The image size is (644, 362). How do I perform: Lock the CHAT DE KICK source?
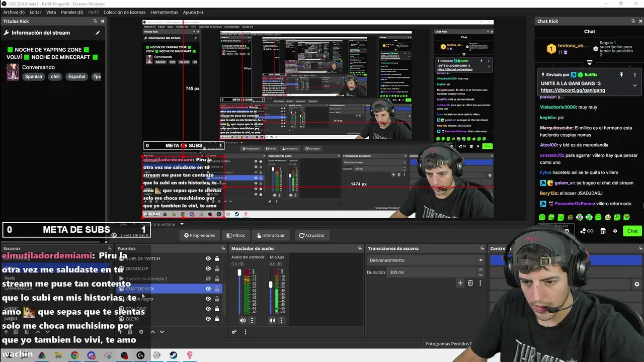click(217, 289)
